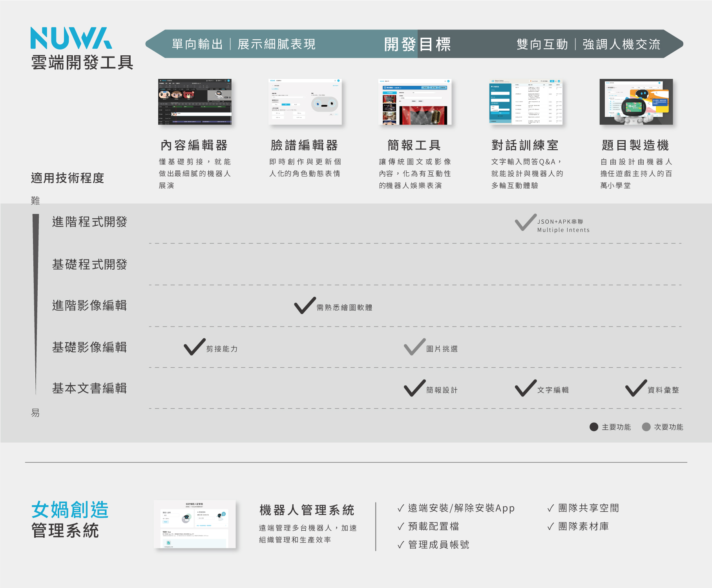Open the 臉譜編輯器 screenshot thumbnail
The height and width of the screenshot is (588, 712).
pos(305,102)
